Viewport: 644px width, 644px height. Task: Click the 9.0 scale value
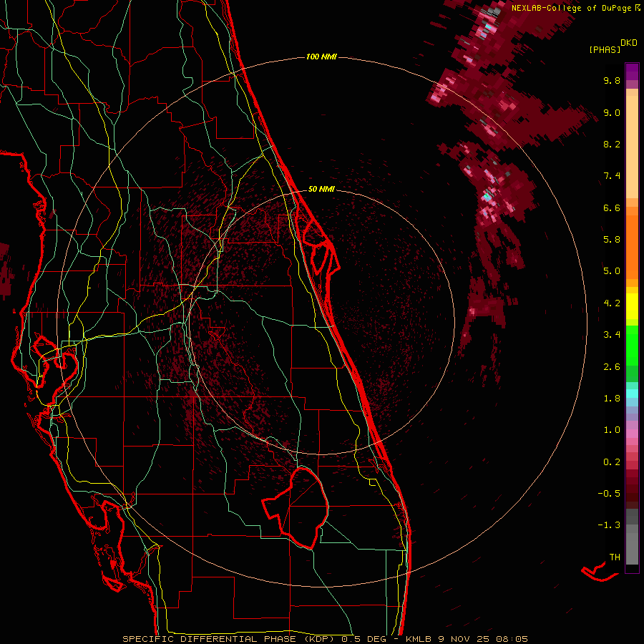tap(612, 112)
